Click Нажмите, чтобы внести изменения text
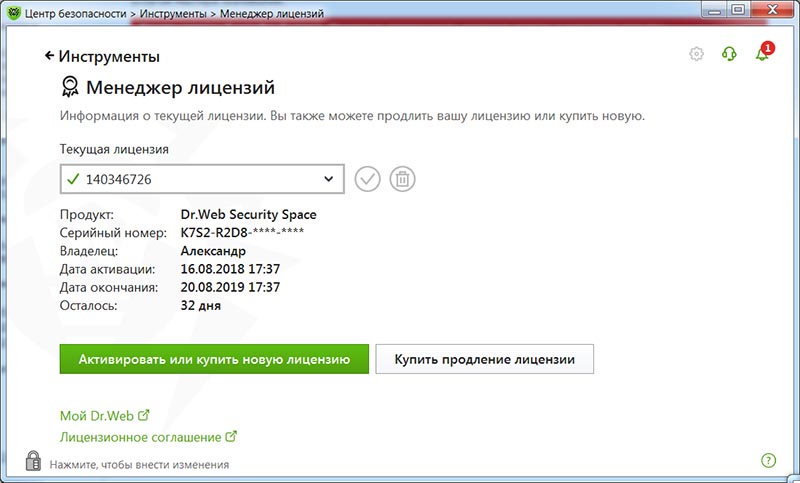 139,465
